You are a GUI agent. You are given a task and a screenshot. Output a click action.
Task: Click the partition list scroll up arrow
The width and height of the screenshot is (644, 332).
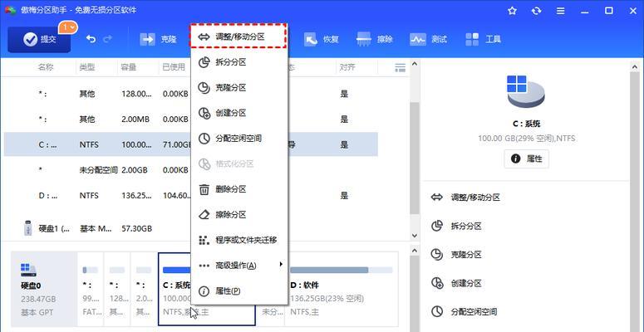pos(414,64)
